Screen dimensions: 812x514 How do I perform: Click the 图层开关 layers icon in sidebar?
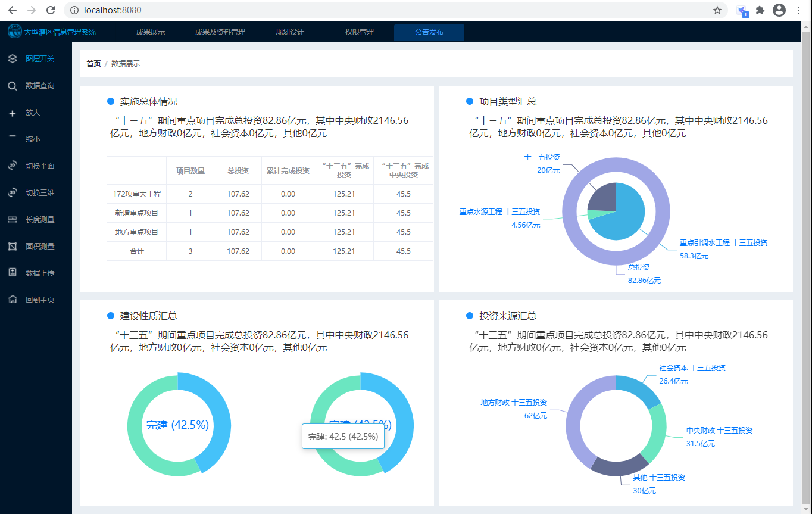(x=13, y=59)
